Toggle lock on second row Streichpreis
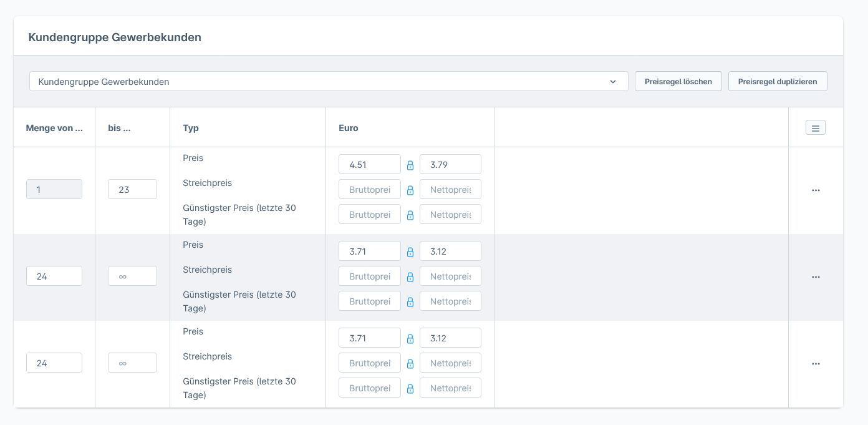Viewport: 868px width, 425px height. point(410,277)
